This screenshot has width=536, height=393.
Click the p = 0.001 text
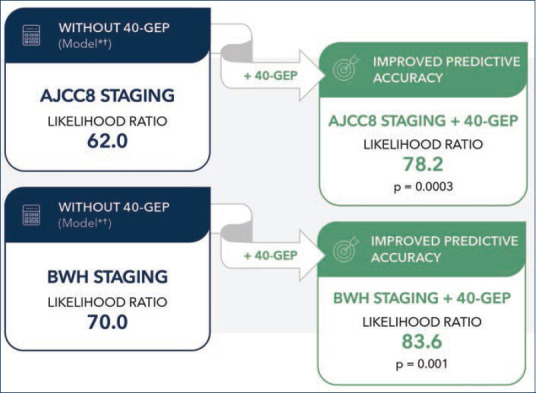pos(421,364)
